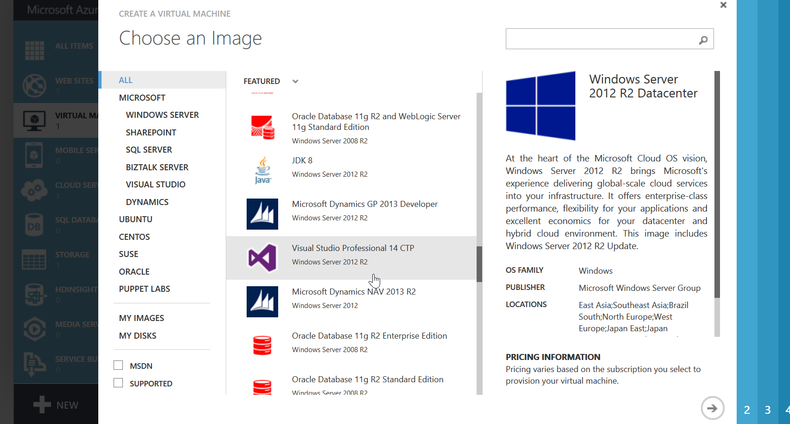Image resolution: width=790 pixels, height=424 pixels.
Task: Click the All Items grid icon in the sidebar
Action: pos(34,50)
